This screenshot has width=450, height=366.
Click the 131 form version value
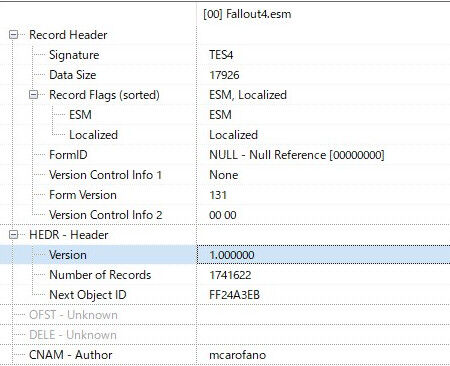(218, 195)
